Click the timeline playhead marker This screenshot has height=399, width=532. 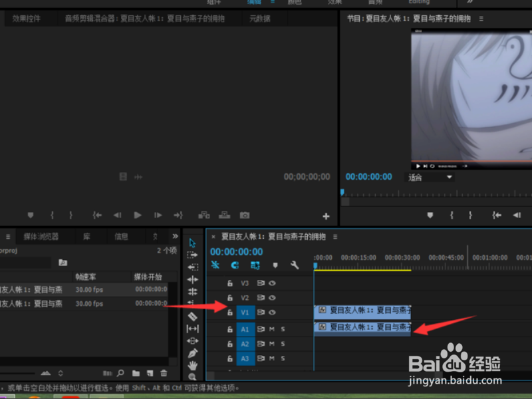click(x=315, y=265)
